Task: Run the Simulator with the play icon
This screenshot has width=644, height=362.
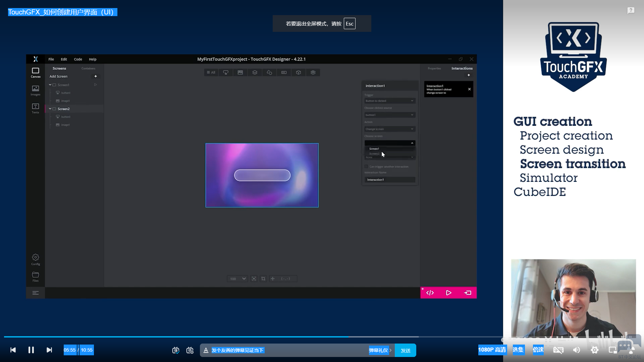Action: [x=449, y=293]
